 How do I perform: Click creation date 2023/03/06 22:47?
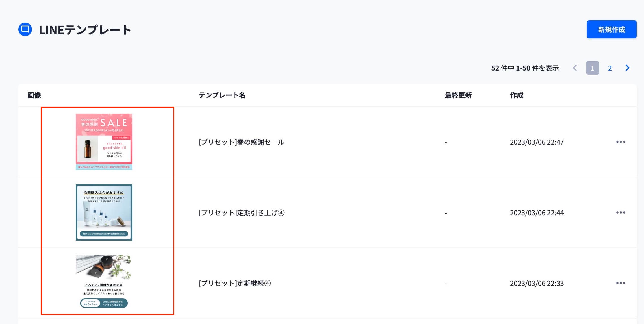[x=537, y=142]
